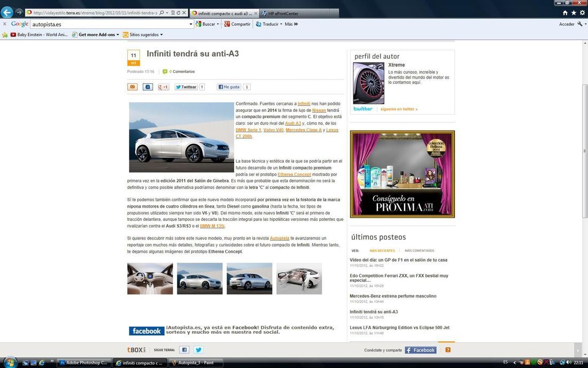
Task: Stop loading with the address bar X
Action: click(184, 13)
